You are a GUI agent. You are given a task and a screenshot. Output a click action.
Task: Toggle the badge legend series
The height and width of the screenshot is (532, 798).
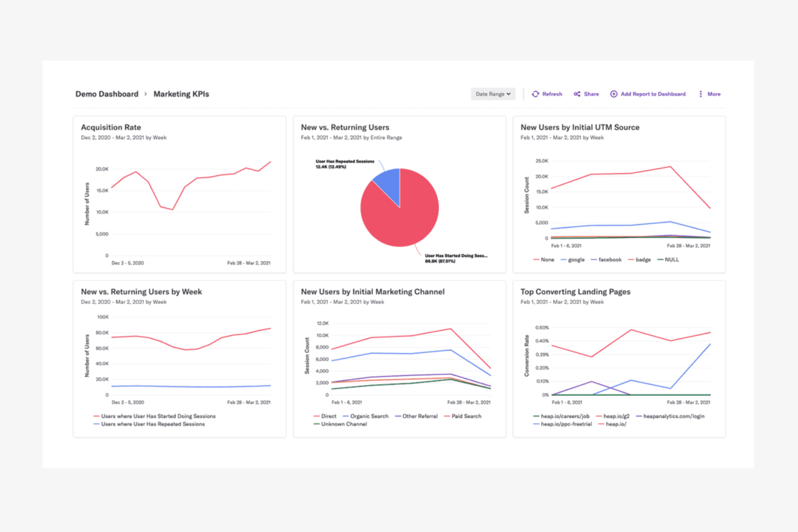(x=639, y=260)
